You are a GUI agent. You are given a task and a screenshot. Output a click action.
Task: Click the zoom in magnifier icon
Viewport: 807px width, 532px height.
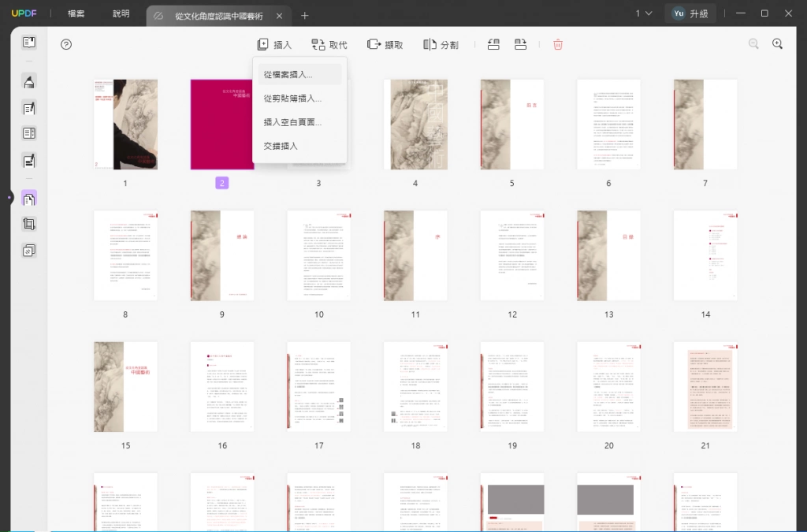click(778, 44)
